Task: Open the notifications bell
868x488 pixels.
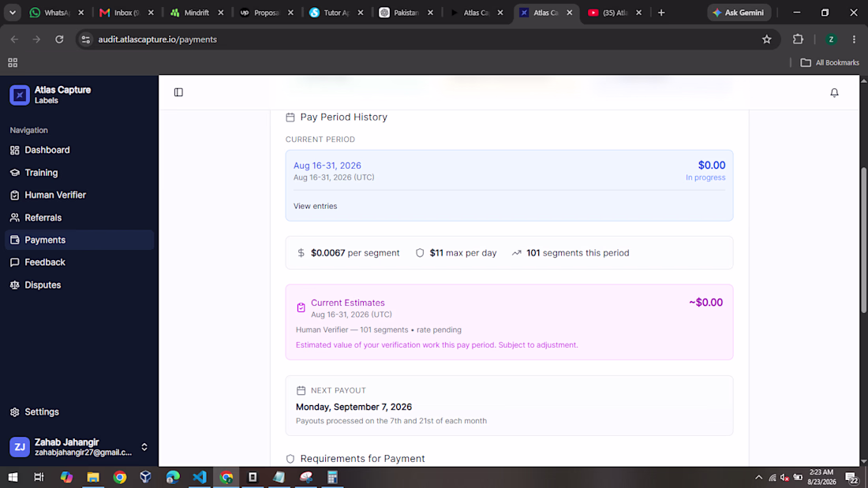Action: point(834,93)
